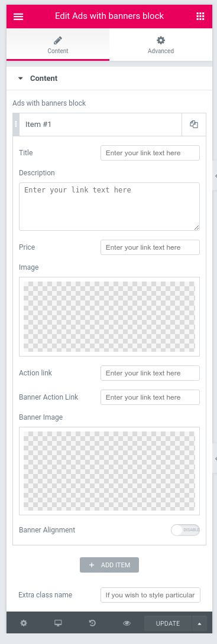
Task: Click the UPDATE button
Action: click(x=168, y=623)
